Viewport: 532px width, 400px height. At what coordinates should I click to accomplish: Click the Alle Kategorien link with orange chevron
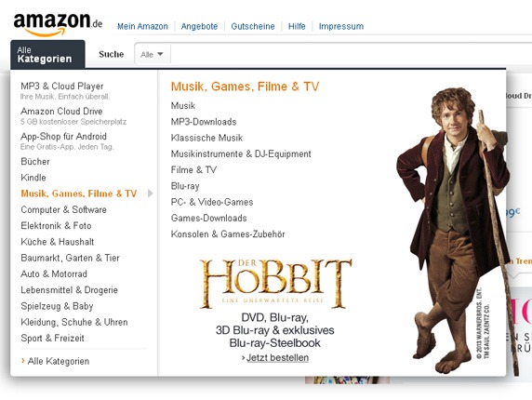coord(55,361)
